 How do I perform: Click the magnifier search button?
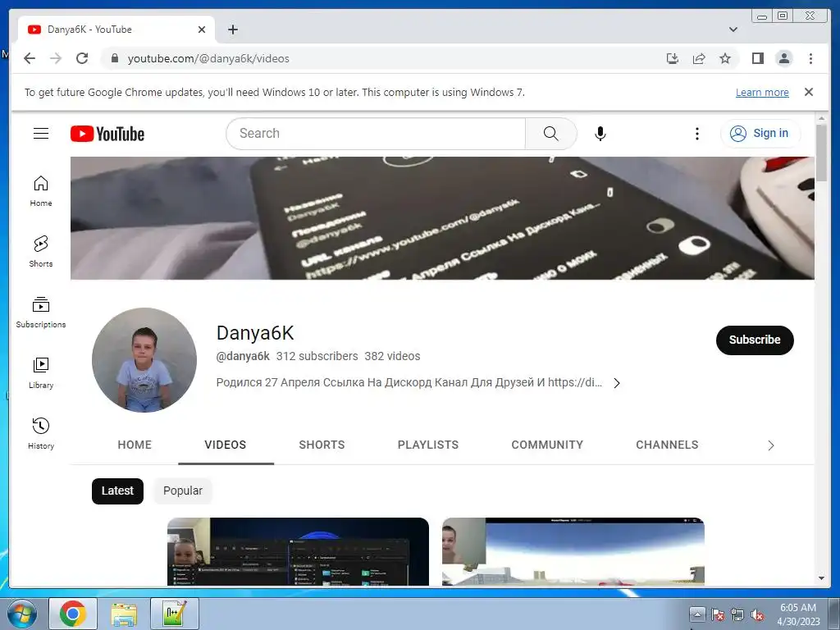pyautogui.click(x=550, y=134)
